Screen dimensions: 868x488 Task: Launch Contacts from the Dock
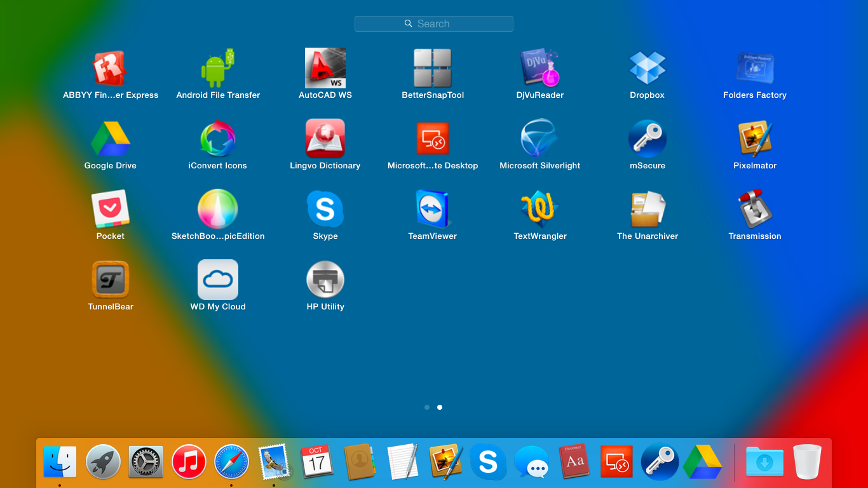360,461
